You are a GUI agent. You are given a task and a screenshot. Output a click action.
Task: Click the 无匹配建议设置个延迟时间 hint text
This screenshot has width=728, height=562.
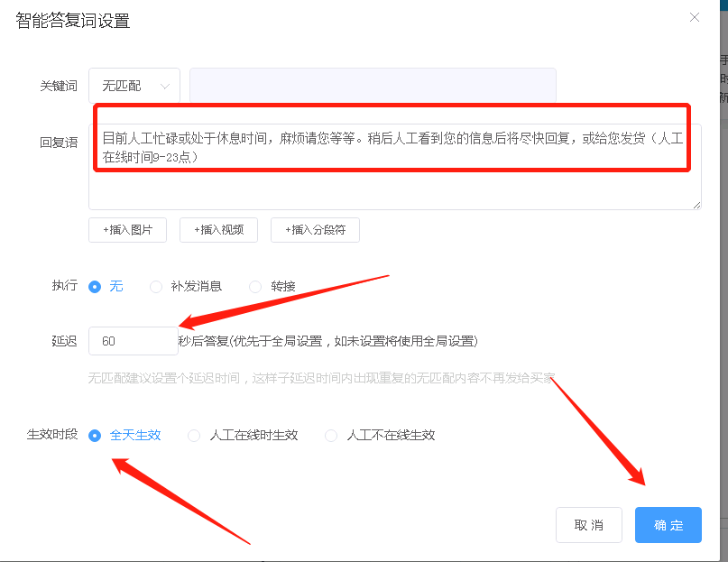(321, 378)
